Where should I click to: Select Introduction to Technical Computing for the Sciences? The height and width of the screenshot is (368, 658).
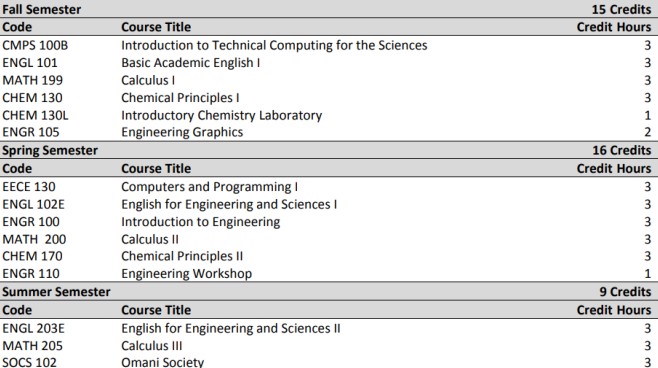[x=274, y=45]
